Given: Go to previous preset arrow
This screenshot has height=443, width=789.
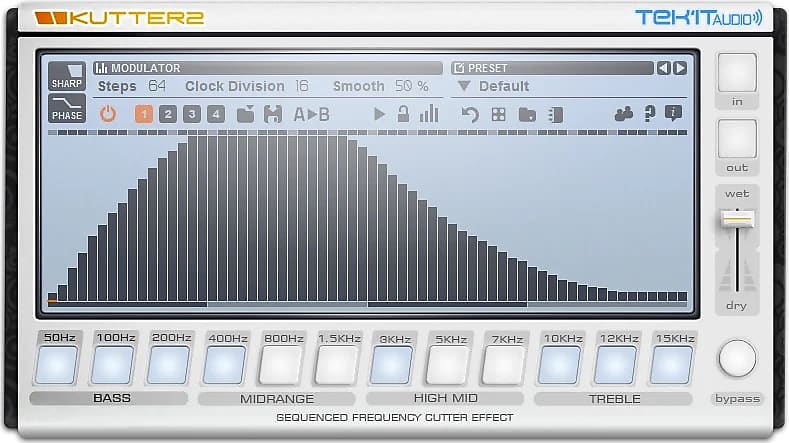Looking at the screenshot, I should click(x=664, y=68).
